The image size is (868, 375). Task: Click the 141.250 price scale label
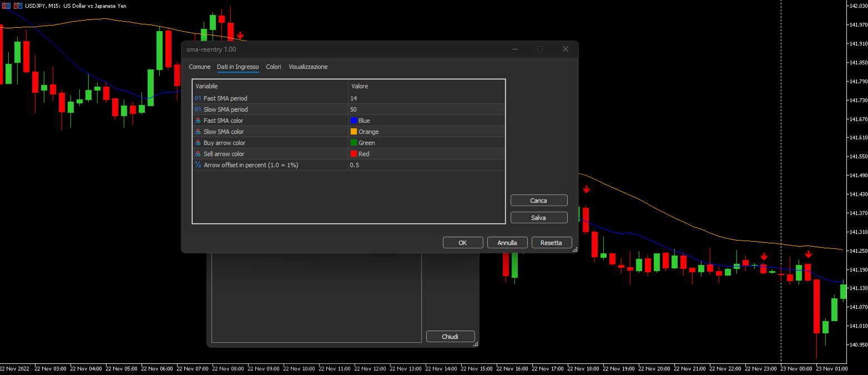tap(857, 251)
